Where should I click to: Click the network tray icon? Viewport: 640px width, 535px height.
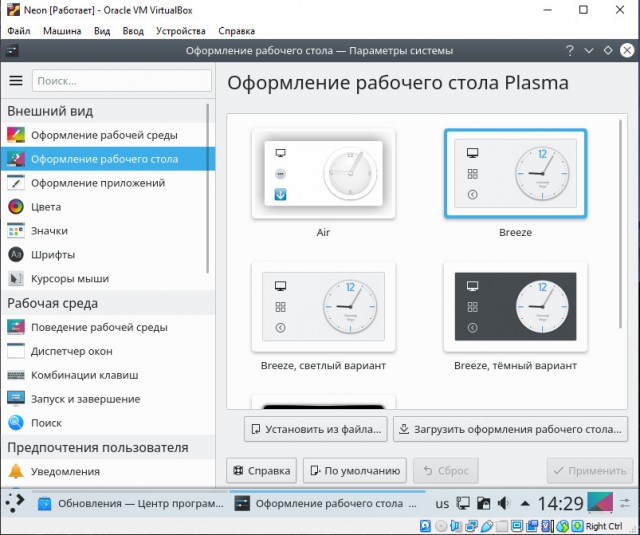point(463,503)
